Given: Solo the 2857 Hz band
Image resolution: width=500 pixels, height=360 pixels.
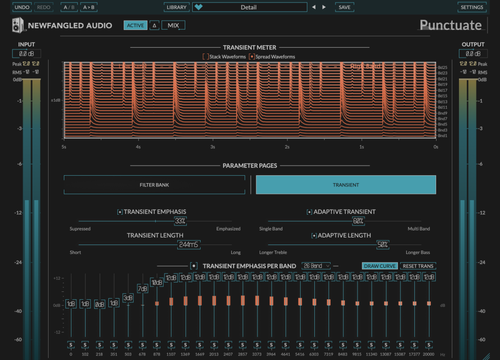Looking at the screenshot, I should pyautogui.click(x=243, y=345).
